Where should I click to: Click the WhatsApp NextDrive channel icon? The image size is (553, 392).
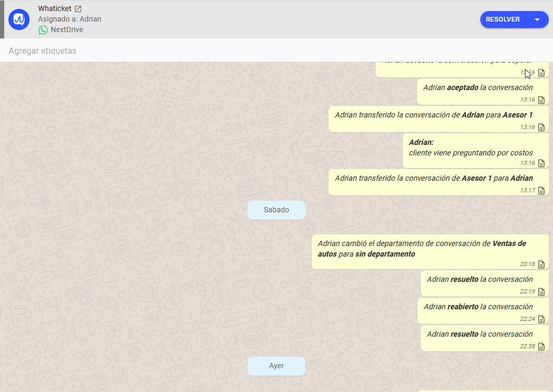coord(43,30)
